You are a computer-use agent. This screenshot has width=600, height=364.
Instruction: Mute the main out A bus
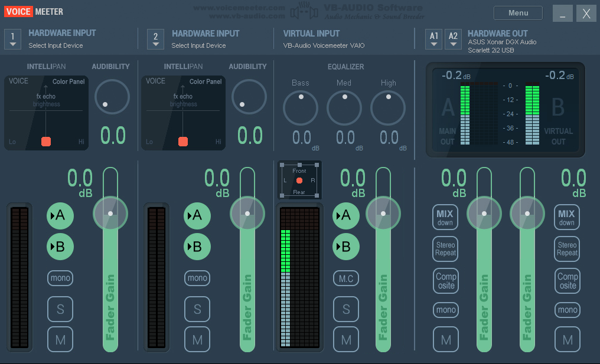(x=446, y=340)
